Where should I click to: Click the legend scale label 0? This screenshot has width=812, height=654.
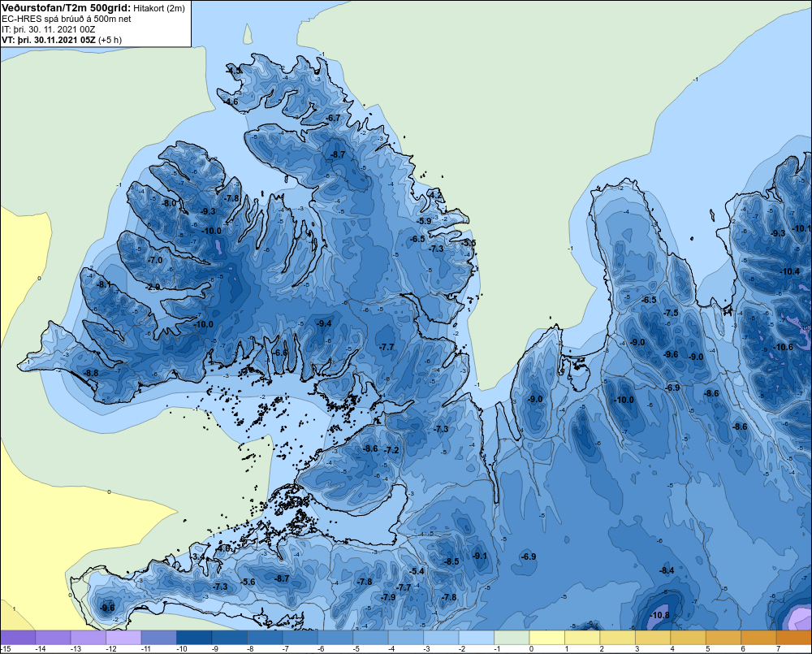531,649
